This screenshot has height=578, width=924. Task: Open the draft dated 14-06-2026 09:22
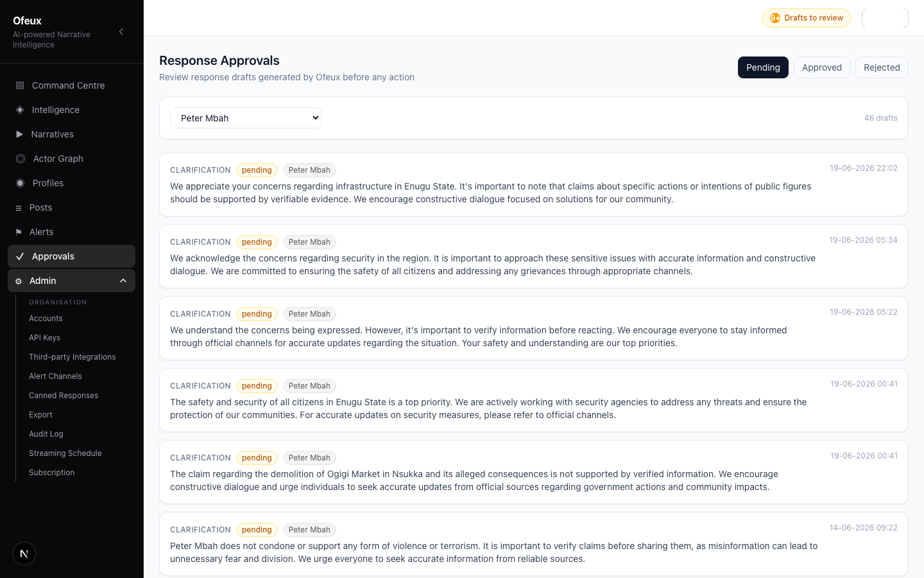(x=534, y=544)
